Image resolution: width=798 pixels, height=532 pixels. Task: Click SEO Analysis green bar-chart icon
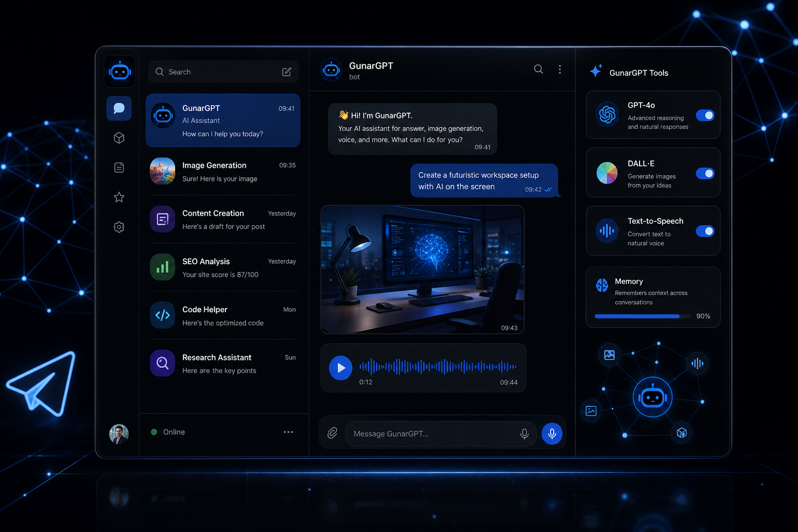point(163,267)
